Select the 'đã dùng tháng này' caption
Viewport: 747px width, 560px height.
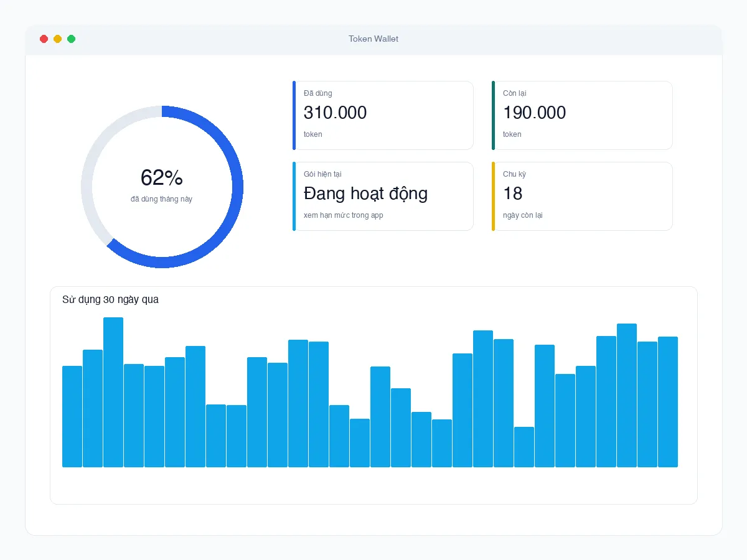[x=162, y=199]
